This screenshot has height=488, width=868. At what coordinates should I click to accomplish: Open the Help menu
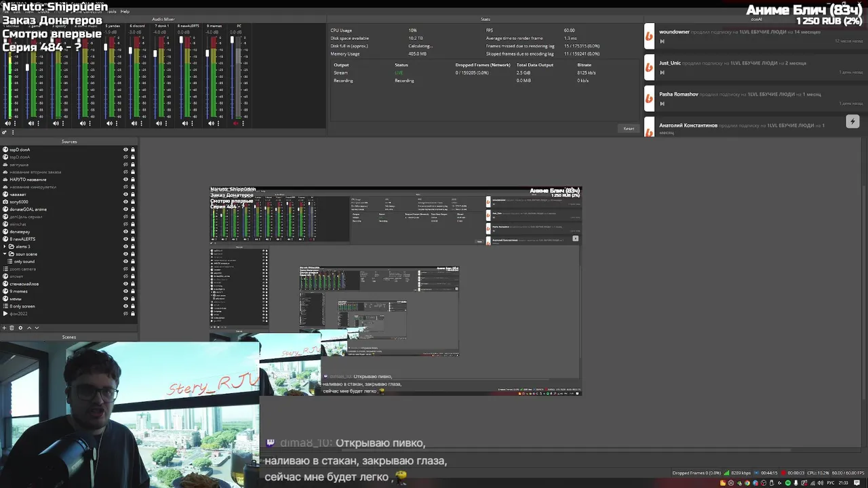tap(125, 12)
